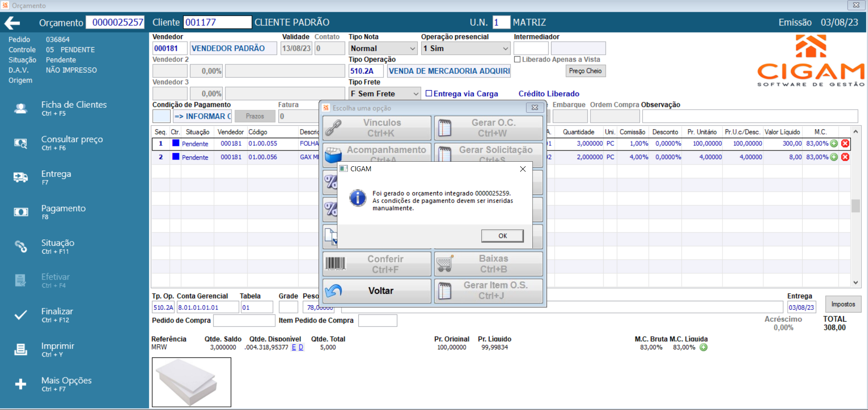Click red X icon on row 1

[x=845, y=144]
